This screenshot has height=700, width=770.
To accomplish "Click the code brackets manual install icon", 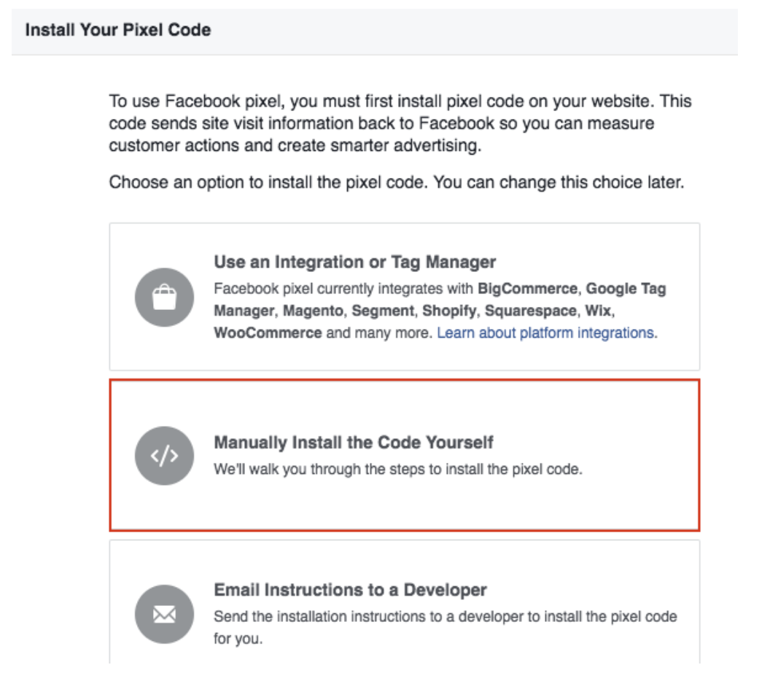I will (164, 456).
